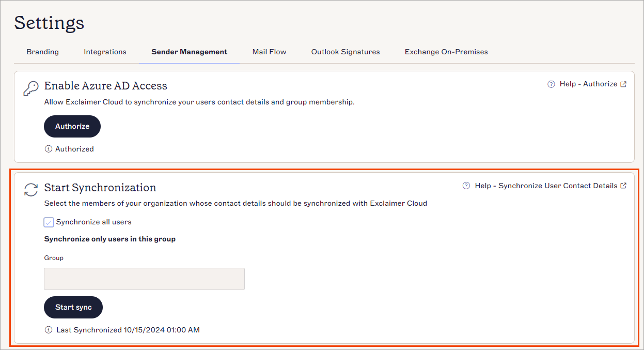Screen dimensions: 644x350
Task: Select the Sender Management tab
Action: click(x=189, y=52)
